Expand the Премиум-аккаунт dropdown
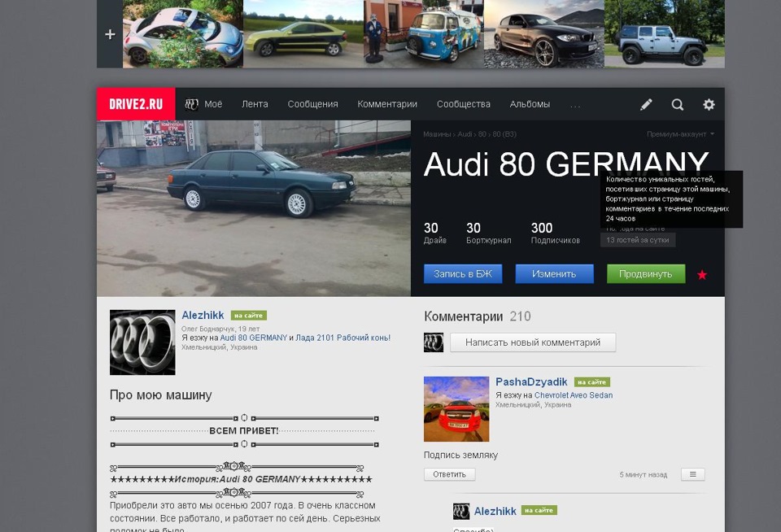 coord(680,134)
